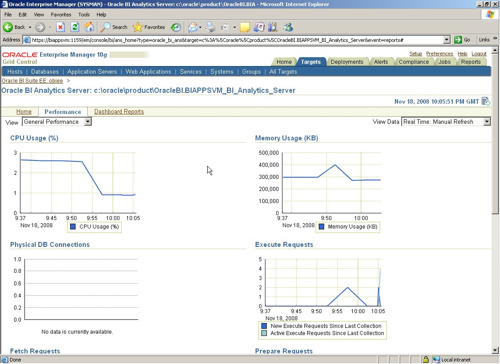
Task: Expand the Links toolbar chevron
Action: click(x=495, y=39)
